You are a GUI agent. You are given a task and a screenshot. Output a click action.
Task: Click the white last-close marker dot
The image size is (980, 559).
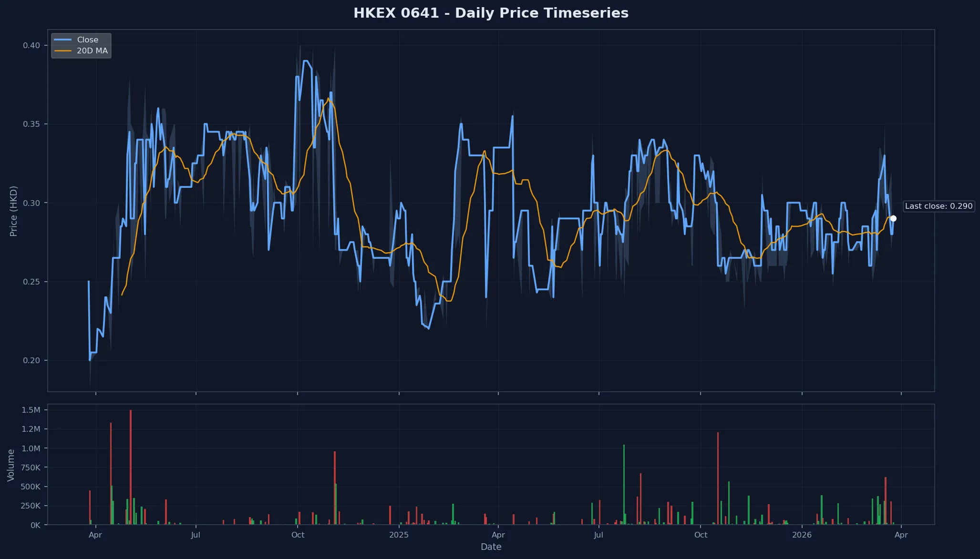[x=894, y=218]
